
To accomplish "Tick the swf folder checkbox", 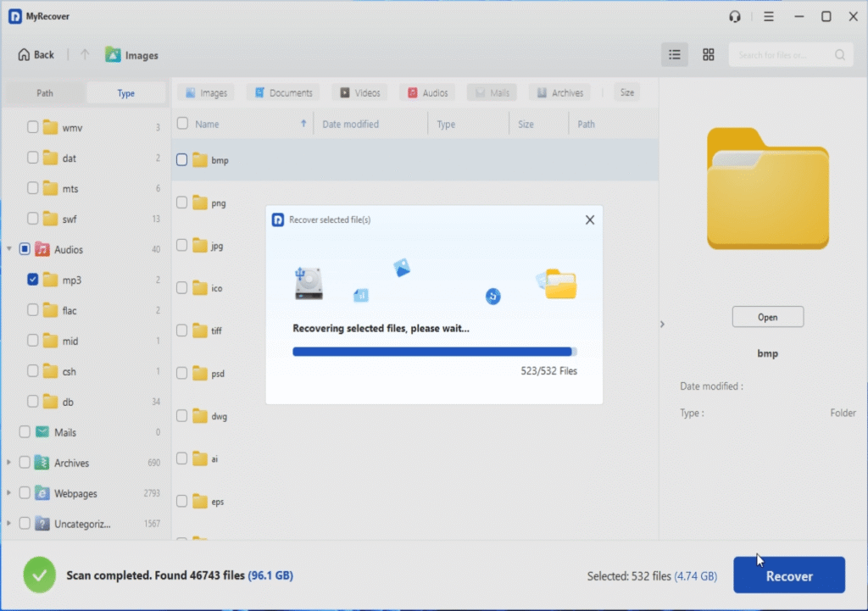I will pos(33,219).
